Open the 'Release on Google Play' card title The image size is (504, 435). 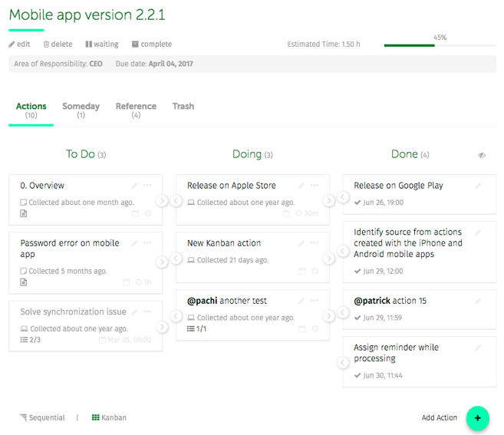tap(399, 186)
